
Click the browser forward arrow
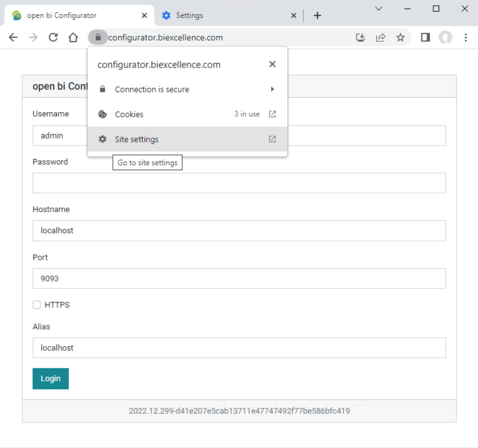[33, 37]
